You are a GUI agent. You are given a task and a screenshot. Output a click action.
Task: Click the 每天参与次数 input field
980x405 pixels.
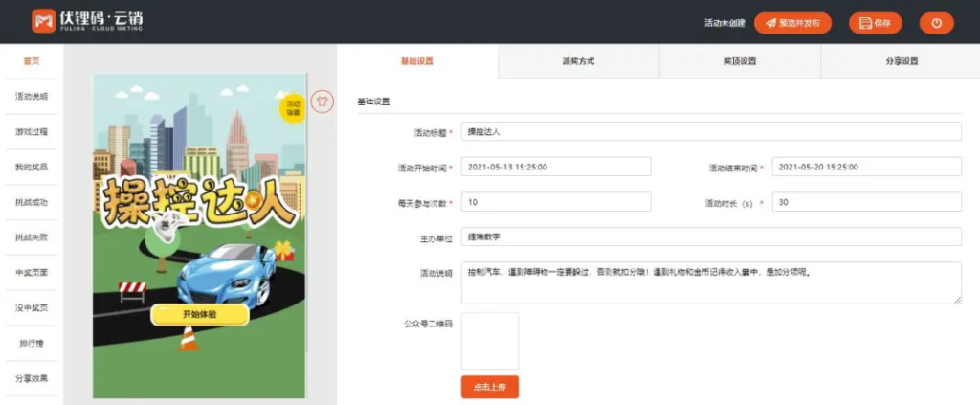coord(555,202)
